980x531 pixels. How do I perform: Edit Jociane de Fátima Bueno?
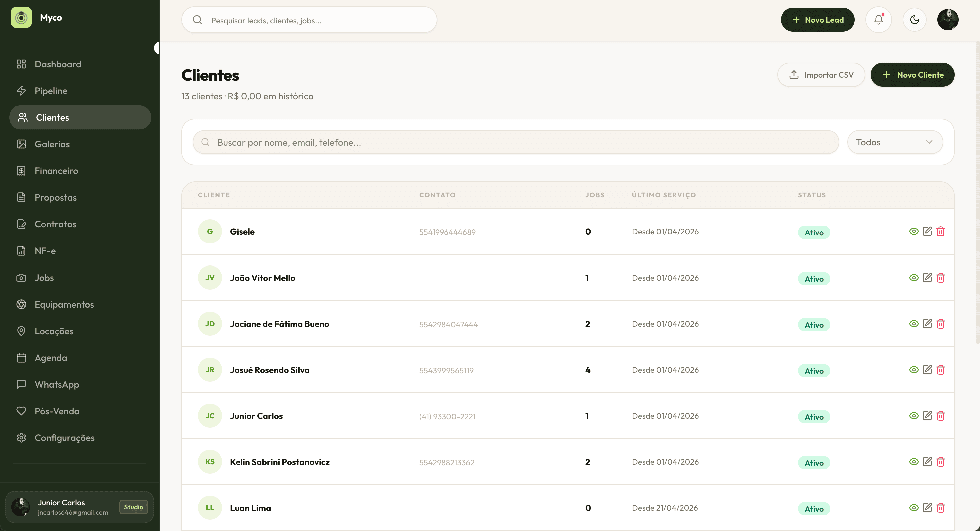pyautogui.click(x=927, y=324)
